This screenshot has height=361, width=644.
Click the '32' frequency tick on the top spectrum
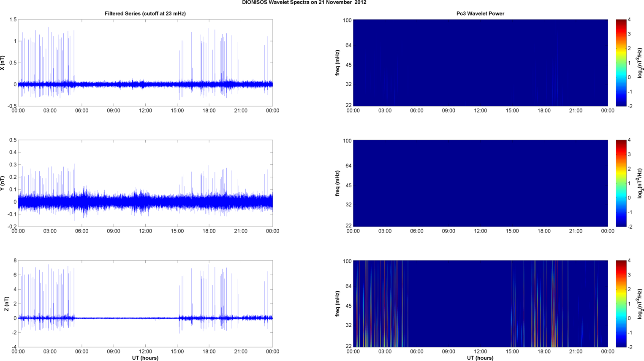click(348, 85)
